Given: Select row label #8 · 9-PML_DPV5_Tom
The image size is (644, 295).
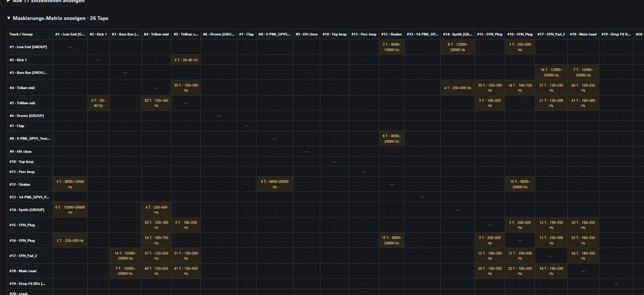Looking at the screenshot, I should tap(30, 138).
